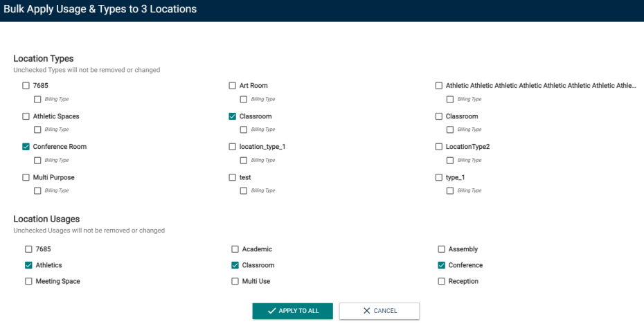
Task: Check the 7685 location usage checkbox
Action: click(x=28, y=249)
